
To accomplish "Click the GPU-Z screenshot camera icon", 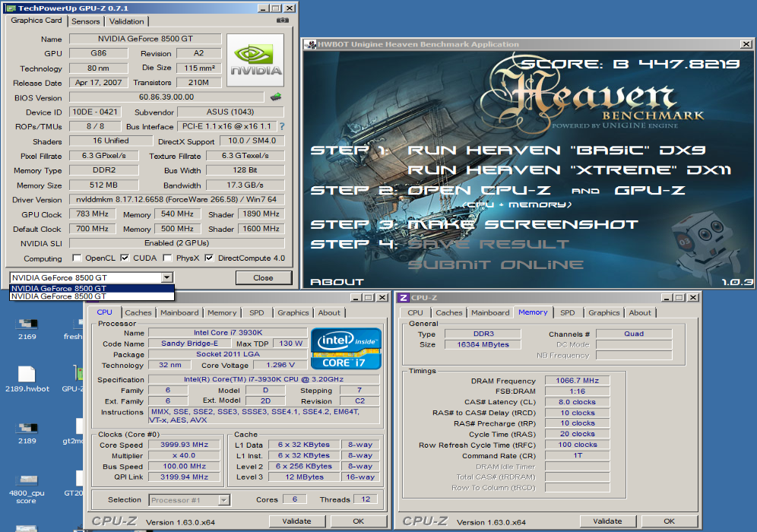I will coord(283,21).
